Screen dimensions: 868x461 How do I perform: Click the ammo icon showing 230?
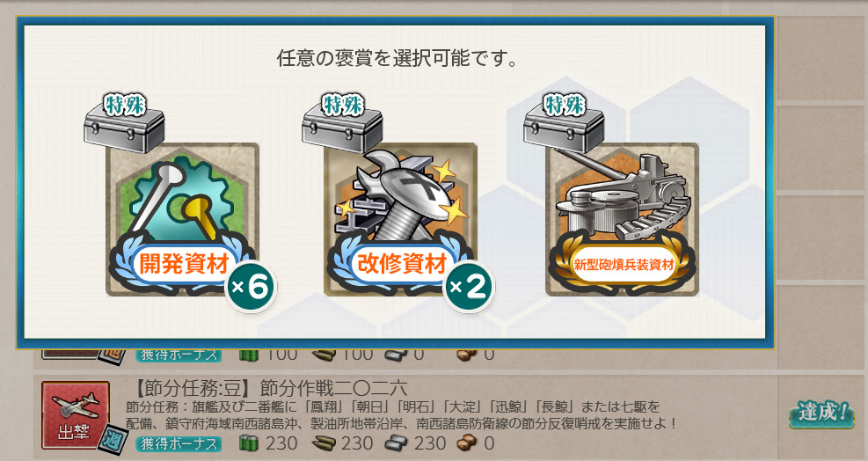pyautogui.click(x=324, y=443)
